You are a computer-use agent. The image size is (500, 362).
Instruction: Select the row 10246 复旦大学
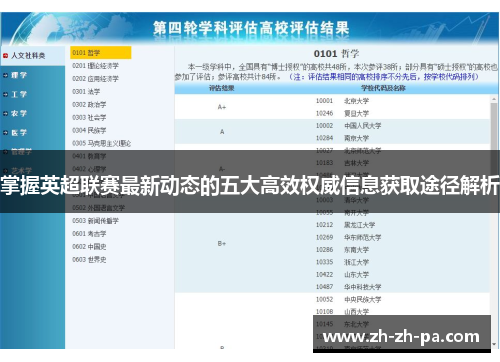pos(342,113)
